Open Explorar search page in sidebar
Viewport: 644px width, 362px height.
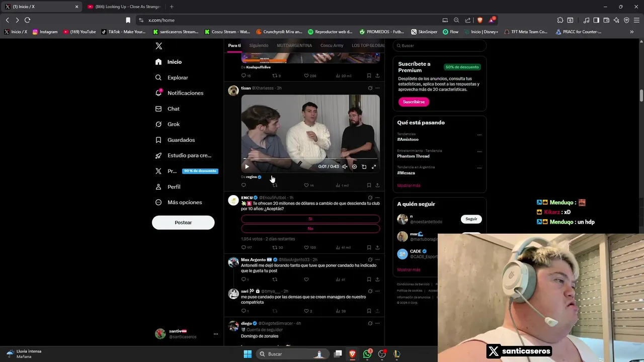(x=172, y=77)
